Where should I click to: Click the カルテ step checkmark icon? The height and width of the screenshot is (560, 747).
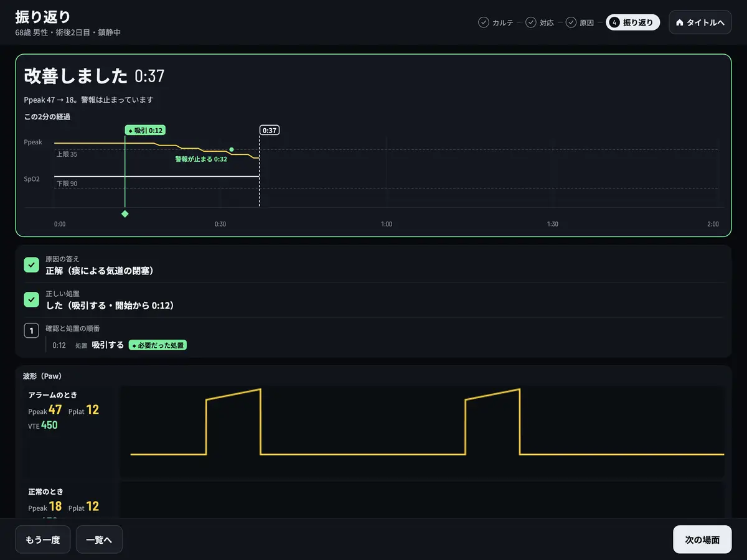coord(483,22)
